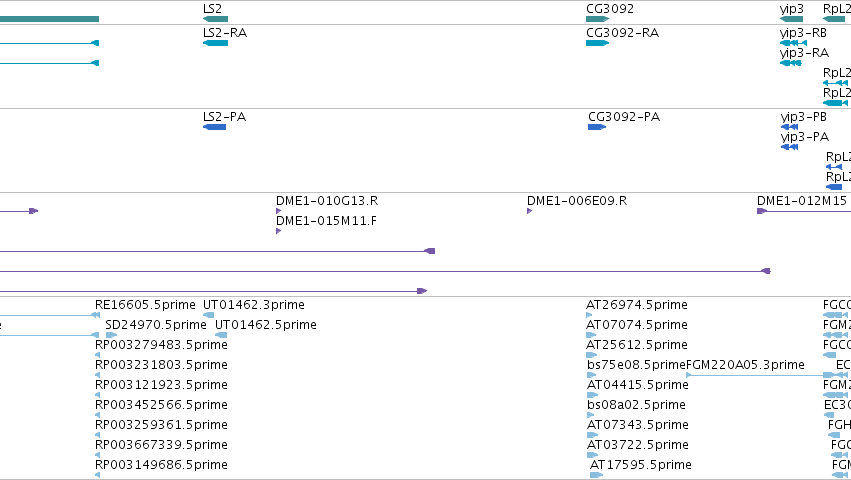Screen dimensions: 851x480
Task: Click the FGM220A05.3prime feature label
Action: pos(745,364)
